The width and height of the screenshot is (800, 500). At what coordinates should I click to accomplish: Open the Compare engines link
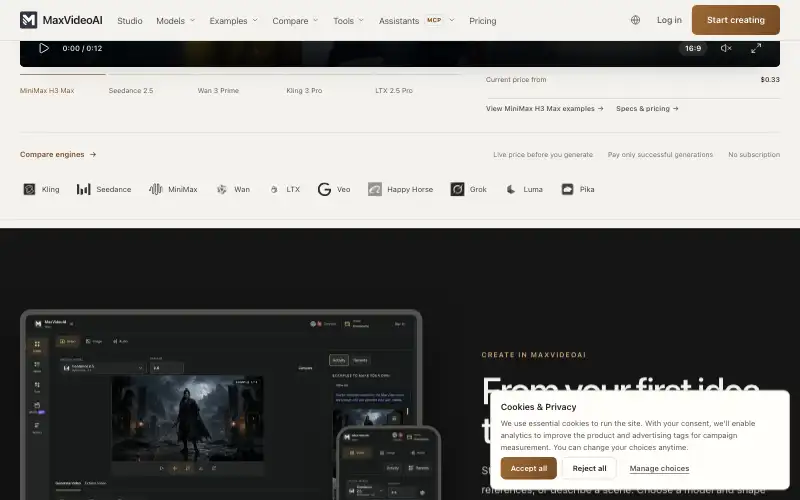[58, 154]
